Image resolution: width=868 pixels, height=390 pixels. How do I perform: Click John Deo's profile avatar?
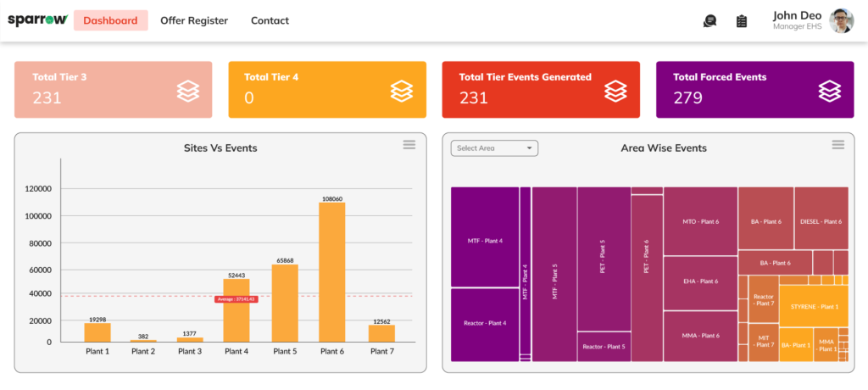[x=841, y=20]
